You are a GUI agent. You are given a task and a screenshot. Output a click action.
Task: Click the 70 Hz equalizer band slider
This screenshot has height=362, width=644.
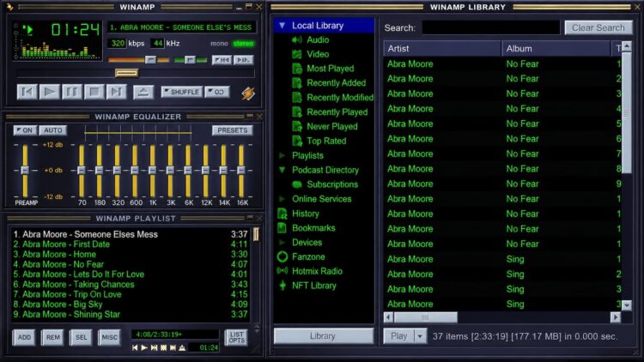(82, 170)
